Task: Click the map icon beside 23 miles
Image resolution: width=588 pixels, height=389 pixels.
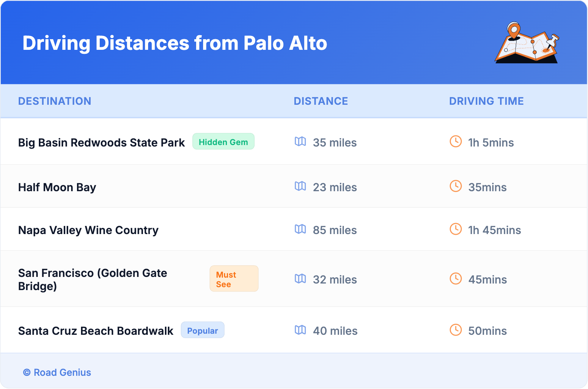Action: [300, 186]
